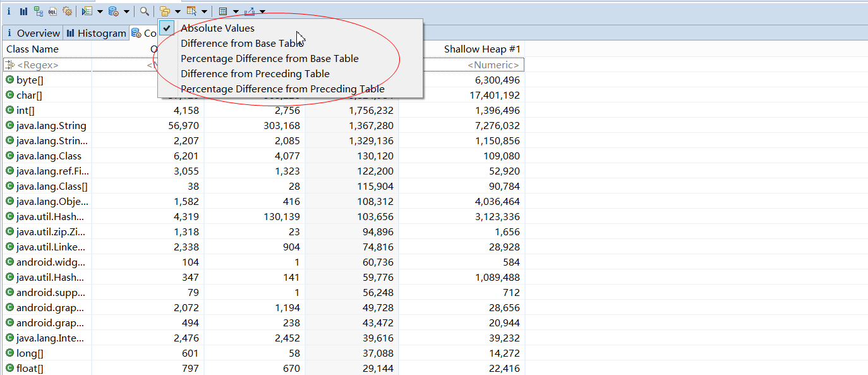Open the overview info toolbar icon

coord(9,11)
